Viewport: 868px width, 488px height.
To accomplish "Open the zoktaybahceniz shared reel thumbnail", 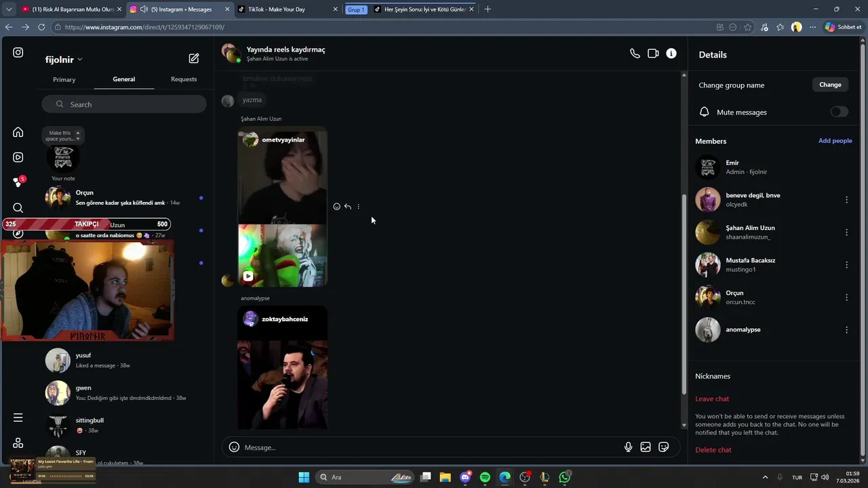I will point(283,368).
